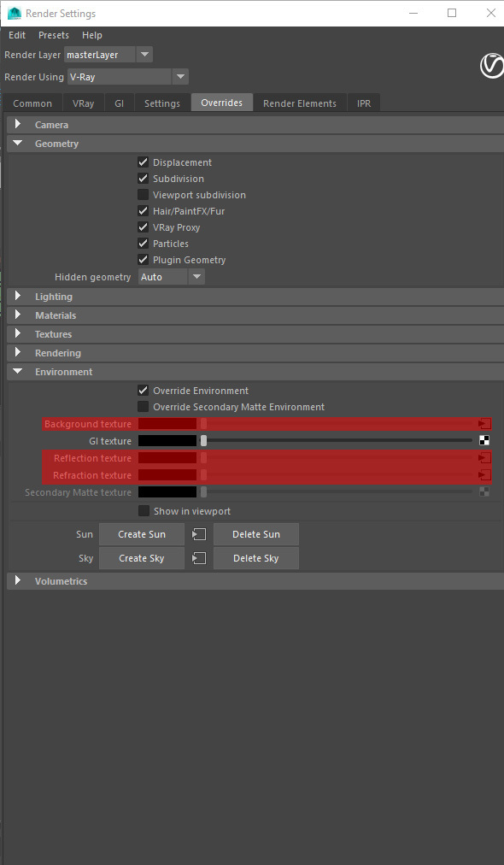Open the Render Layer masterLayer dropdown
The image size is (504, 865).
pyautogui.click(x=108, y=55)
